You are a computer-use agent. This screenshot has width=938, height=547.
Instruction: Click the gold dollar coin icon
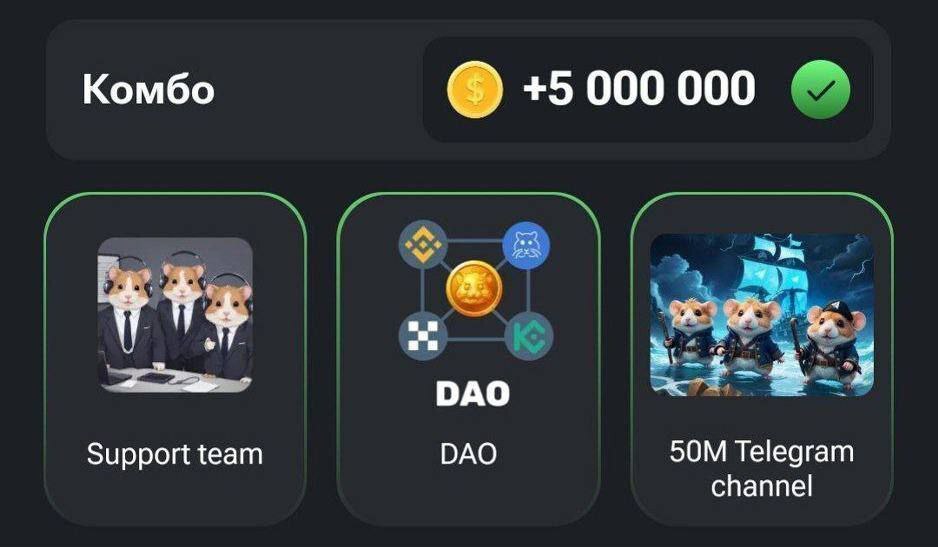475,90
